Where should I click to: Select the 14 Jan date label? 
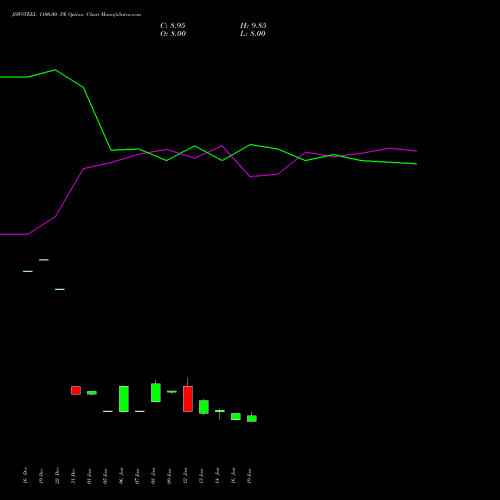pos(217,476)
